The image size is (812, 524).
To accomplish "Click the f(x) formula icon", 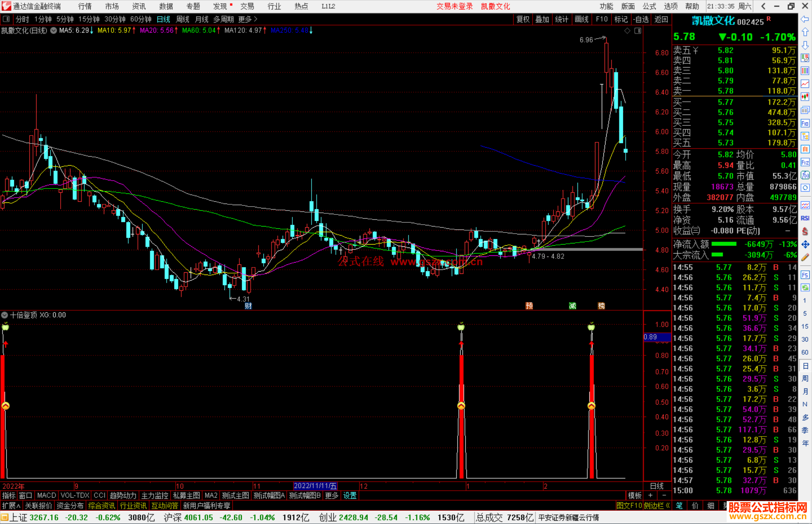I will 805,175.
